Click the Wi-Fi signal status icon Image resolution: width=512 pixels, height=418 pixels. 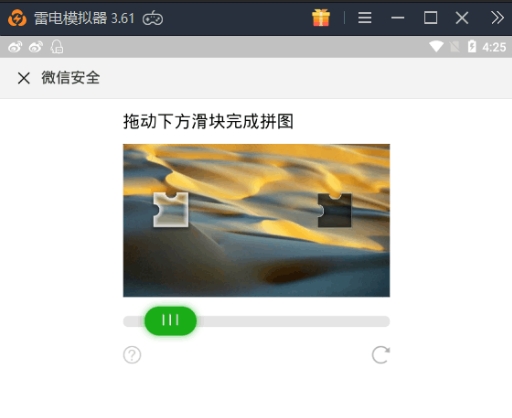(x=436, y=47)
